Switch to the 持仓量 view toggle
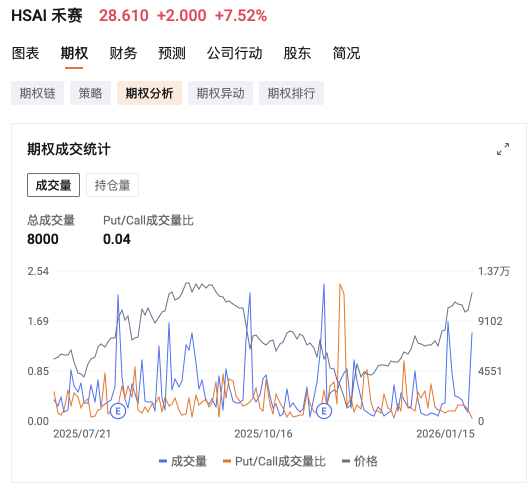Viewport: 532px width, 488px height. point(112,185)
